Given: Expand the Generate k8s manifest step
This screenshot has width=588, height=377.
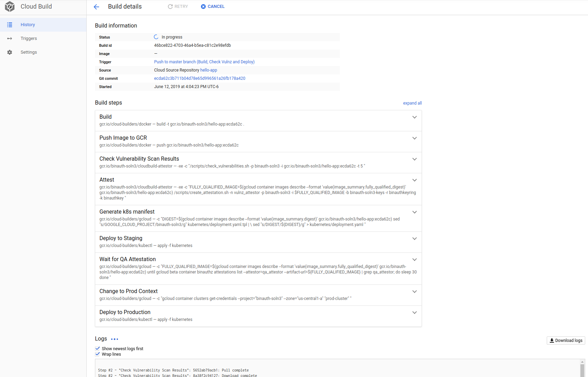Looking at the screenshot, I should (415, 212).
